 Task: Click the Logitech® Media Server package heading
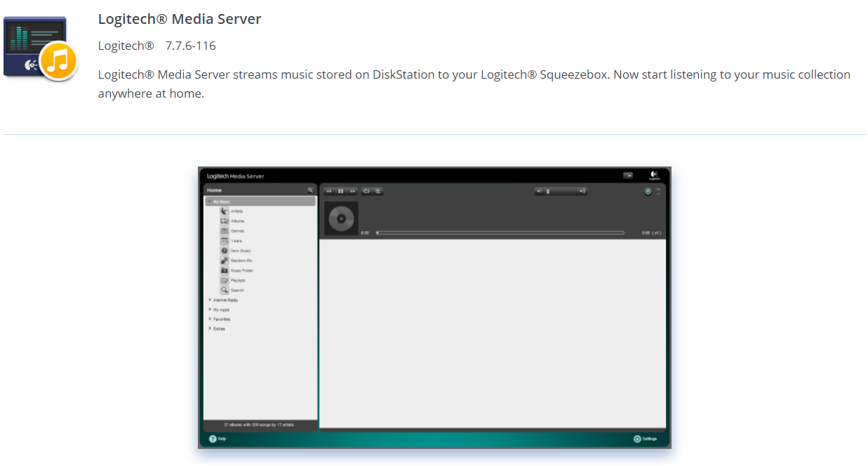click(x=180, y=19)
